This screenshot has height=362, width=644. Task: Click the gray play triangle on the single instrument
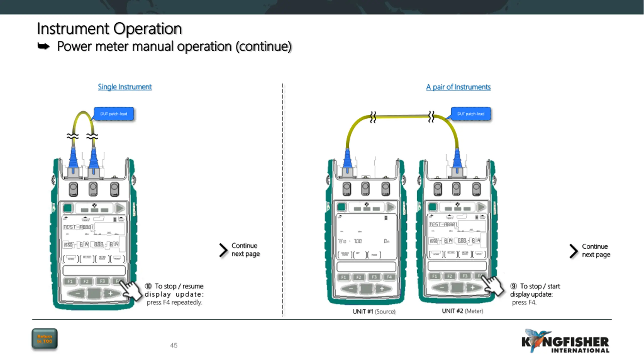[120, 208]
